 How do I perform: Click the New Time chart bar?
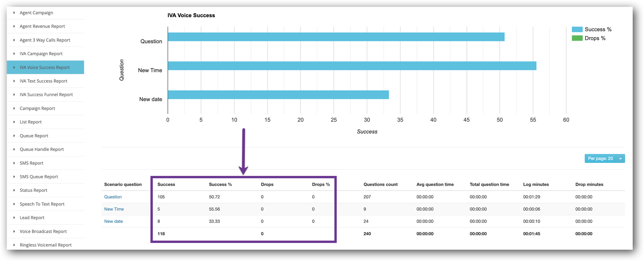click(x=351, y=66)
